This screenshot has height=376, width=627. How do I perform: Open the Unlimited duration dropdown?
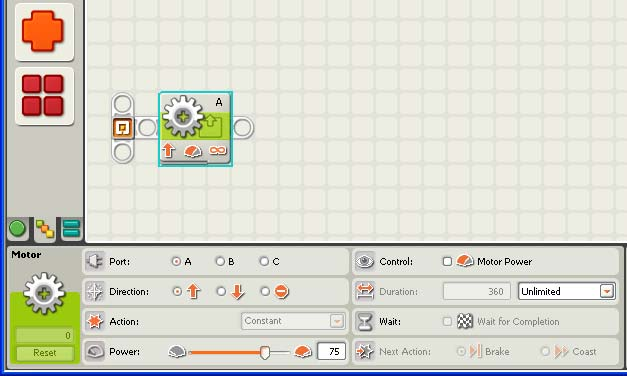[x=567, y=291]
